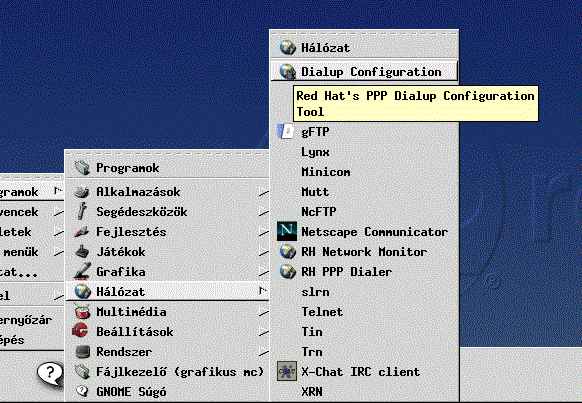Viewport: 582px width, 403px height.
Task: Expand the Hálózat submenu arrow
Action: pos(263,291)
